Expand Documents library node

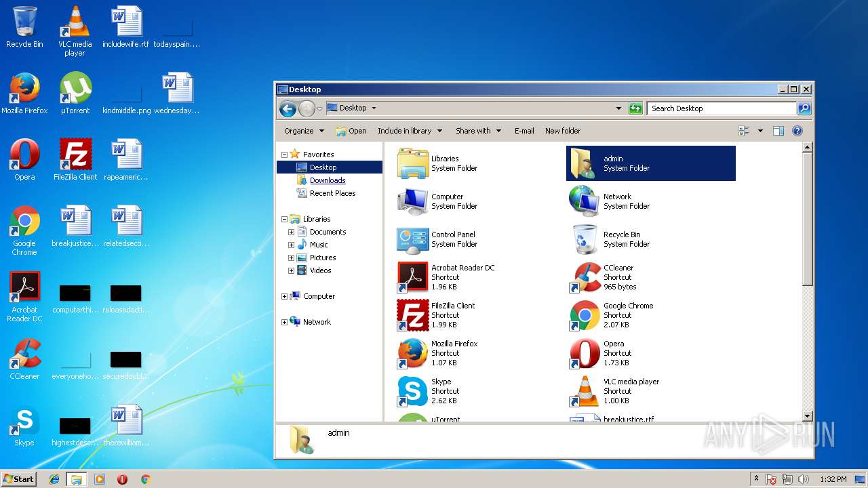[291, 232]
